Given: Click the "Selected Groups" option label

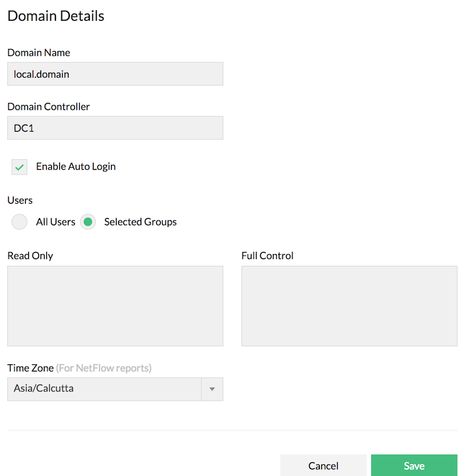Looking at the screenshot, I should 140,222.
